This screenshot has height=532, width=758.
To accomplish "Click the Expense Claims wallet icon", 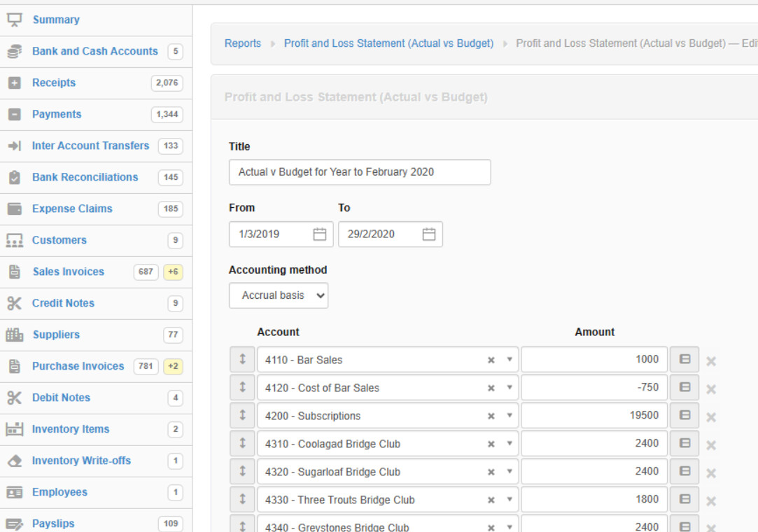I will tap(15, 209).
